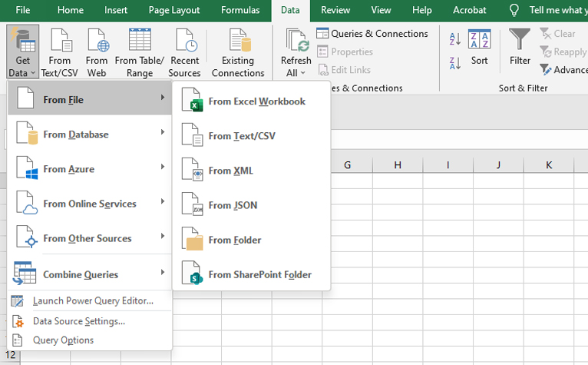Switch to the File tab
The image size is (588, 365).
pos(22,10)
